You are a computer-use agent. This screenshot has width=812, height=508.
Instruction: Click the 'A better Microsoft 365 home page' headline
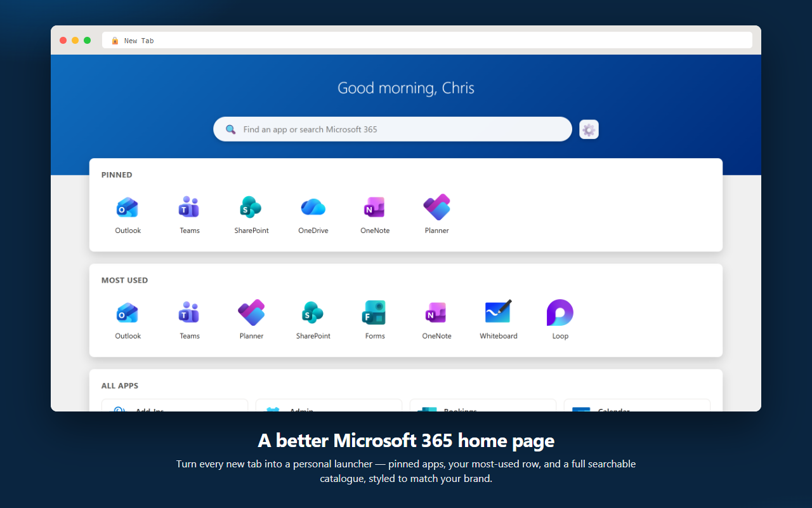406,440
